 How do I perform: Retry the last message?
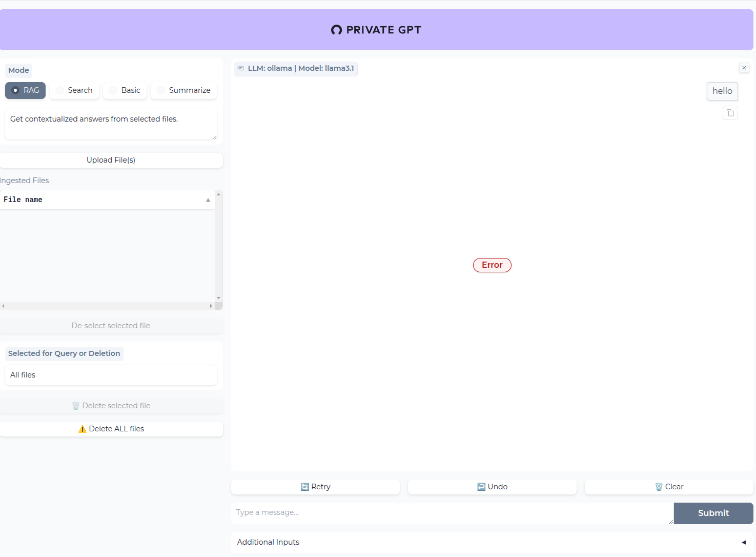coord(315,487)
